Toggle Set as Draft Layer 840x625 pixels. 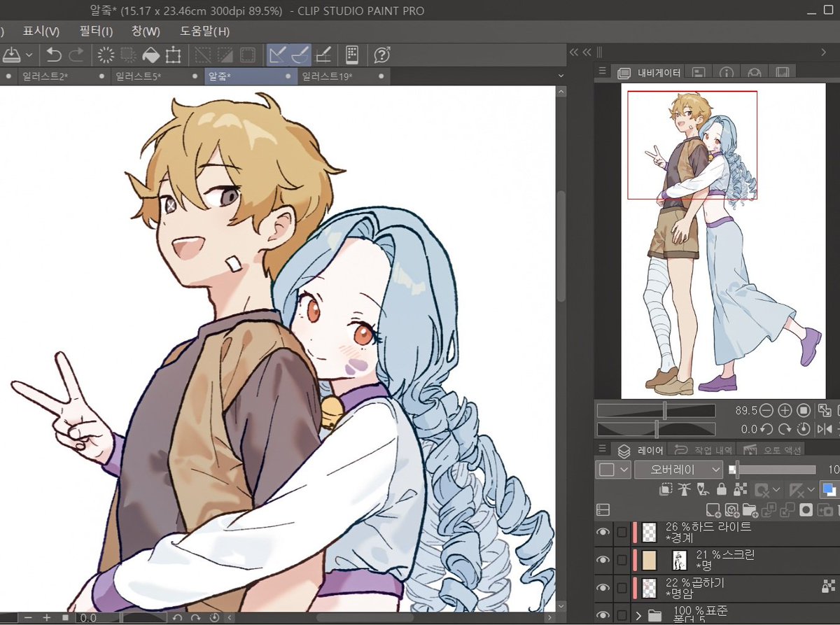tap(703, 489)
